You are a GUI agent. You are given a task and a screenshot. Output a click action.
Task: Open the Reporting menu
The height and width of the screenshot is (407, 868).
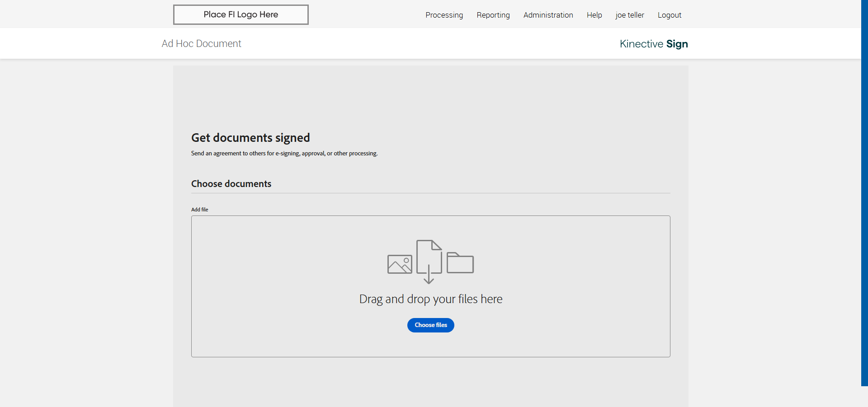coord(493,15)
